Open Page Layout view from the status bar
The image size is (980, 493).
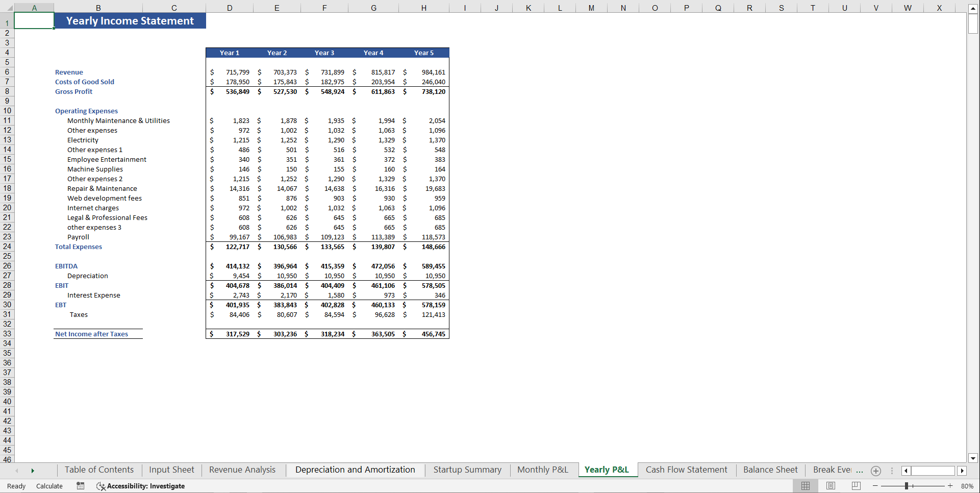pos(830,486)
